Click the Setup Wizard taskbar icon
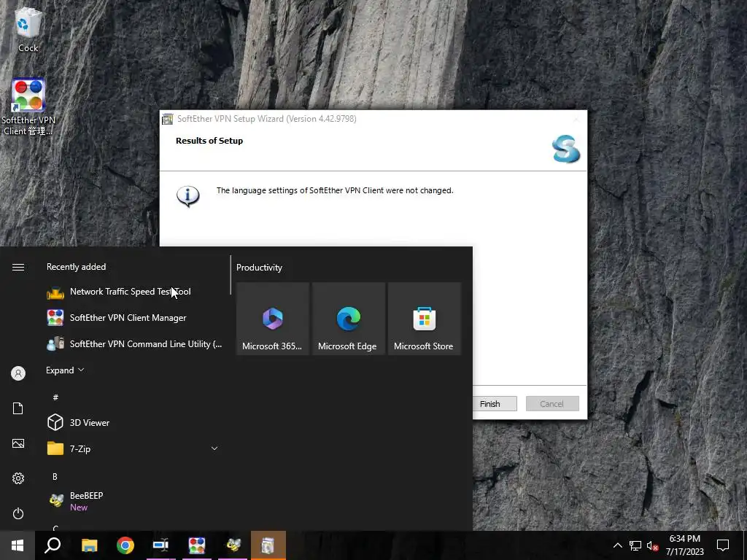 pyautogui.click(x=268, y=545)
